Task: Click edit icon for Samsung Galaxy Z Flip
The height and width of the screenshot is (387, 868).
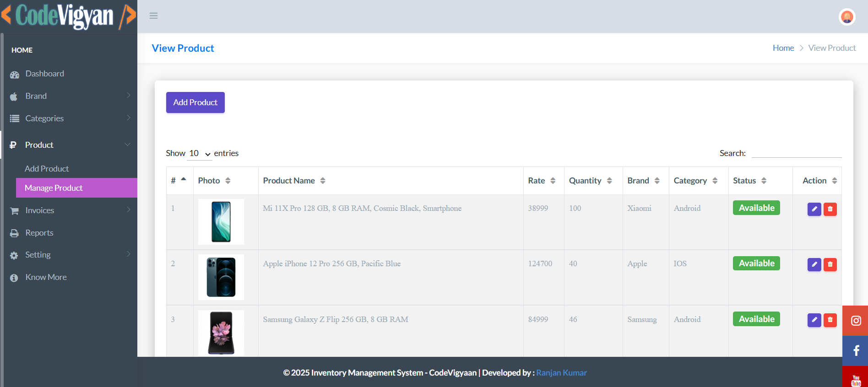Action: coord(814,320)
